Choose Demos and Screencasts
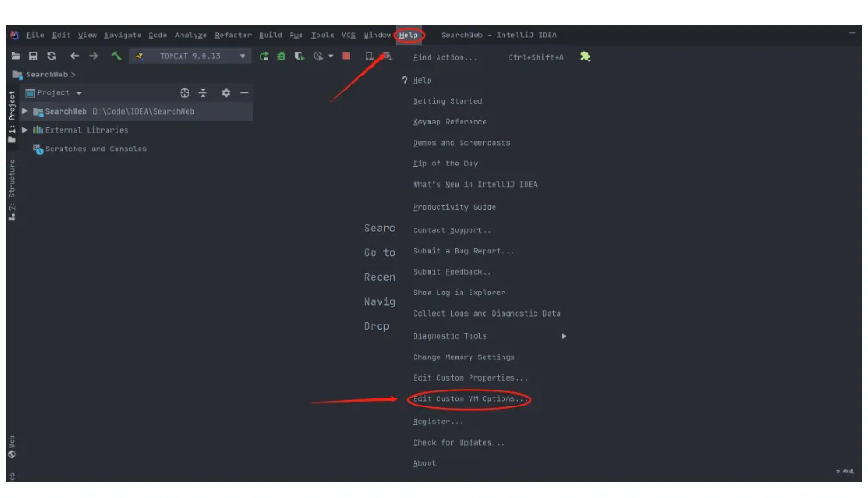 (x=461, y=143)
